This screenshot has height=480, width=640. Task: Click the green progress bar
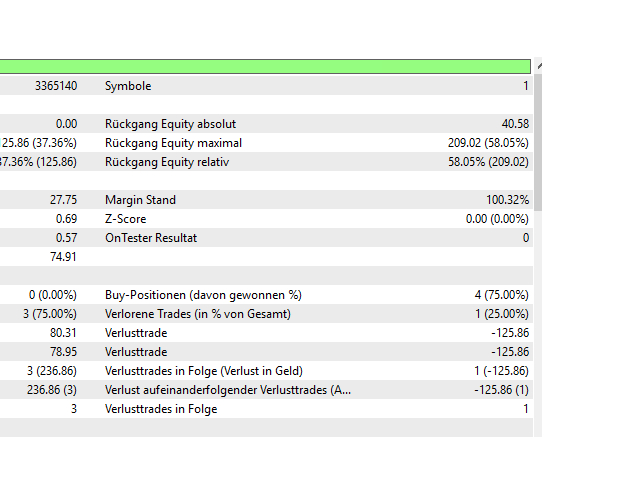coord(265,66)
